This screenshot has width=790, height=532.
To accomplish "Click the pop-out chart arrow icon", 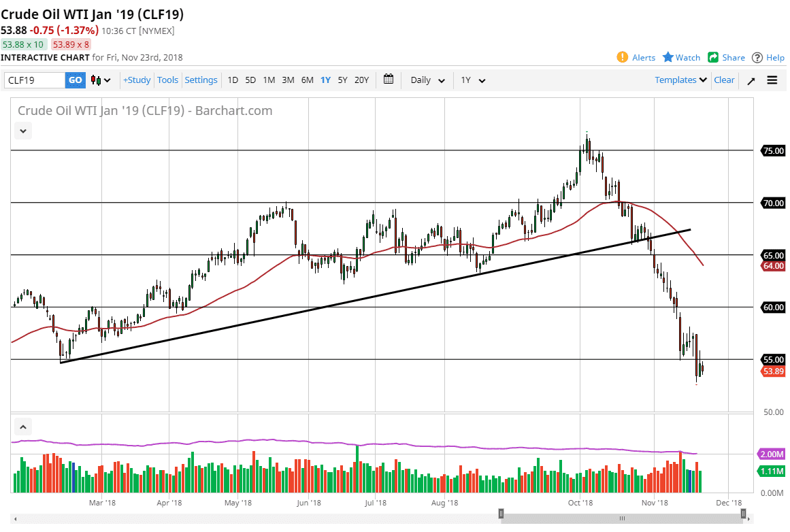I will tap(751, 80).
